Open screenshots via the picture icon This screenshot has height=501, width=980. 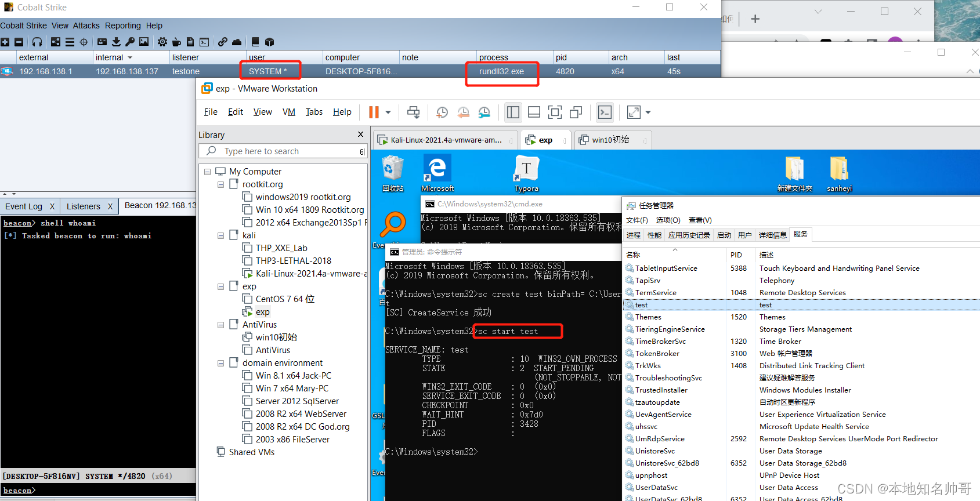[144, 42]
